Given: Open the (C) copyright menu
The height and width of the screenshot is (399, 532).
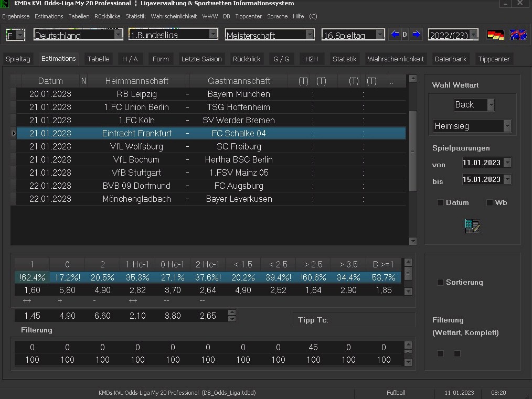Looking at the screenshot, I should 313,16.
